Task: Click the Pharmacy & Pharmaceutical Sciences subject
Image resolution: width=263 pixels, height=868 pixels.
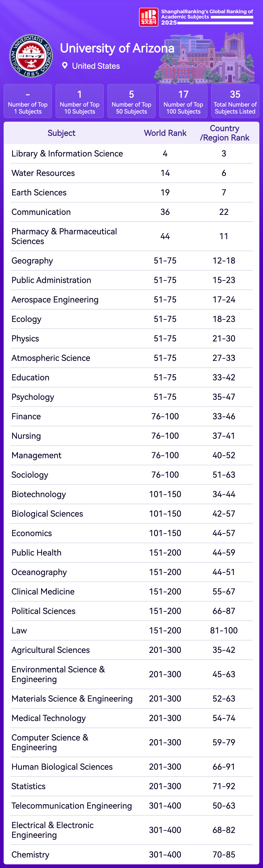Action: [x=64, y=236]
